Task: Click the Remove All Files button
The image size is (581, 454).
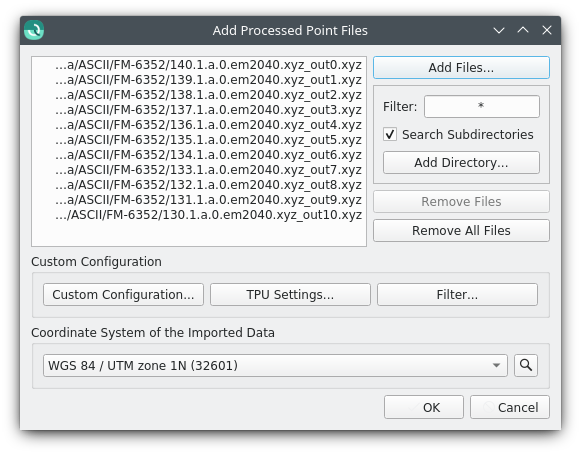Action: (x=461, y=231)
